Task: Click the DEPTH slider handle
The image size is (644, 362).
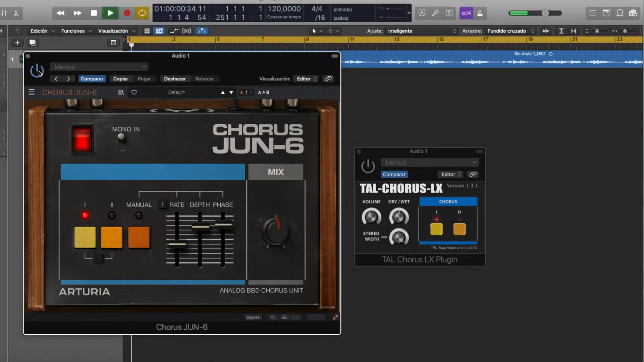Action: pyautogui.click(x=200, y=227)
